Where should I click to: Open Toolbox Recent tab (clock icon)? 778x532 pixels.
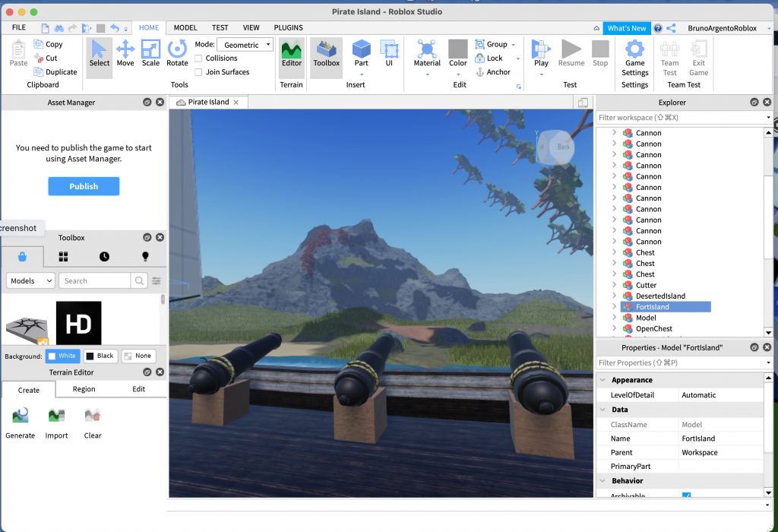coord(104,257)
